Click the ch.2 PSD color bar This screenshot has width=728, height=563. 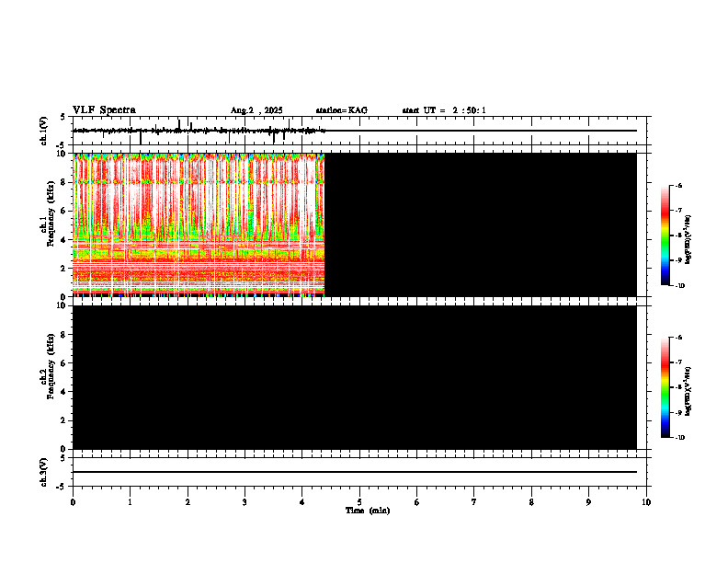pos(665,387)
